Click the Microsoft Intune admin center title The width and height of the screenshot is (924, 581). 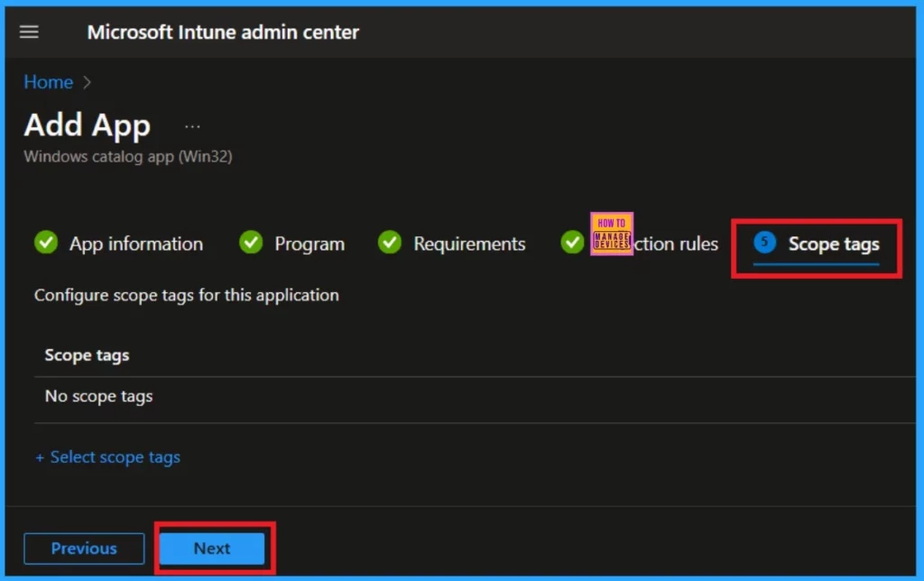[x=223, y=32]
